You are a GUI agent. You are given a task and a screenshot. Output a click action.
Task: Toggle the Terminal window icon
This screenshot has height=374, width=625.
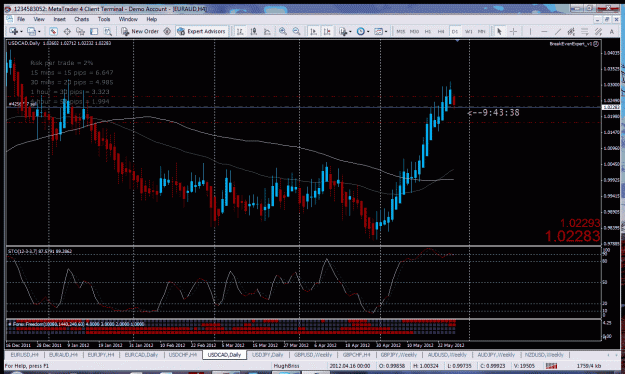tap(94, 31)
